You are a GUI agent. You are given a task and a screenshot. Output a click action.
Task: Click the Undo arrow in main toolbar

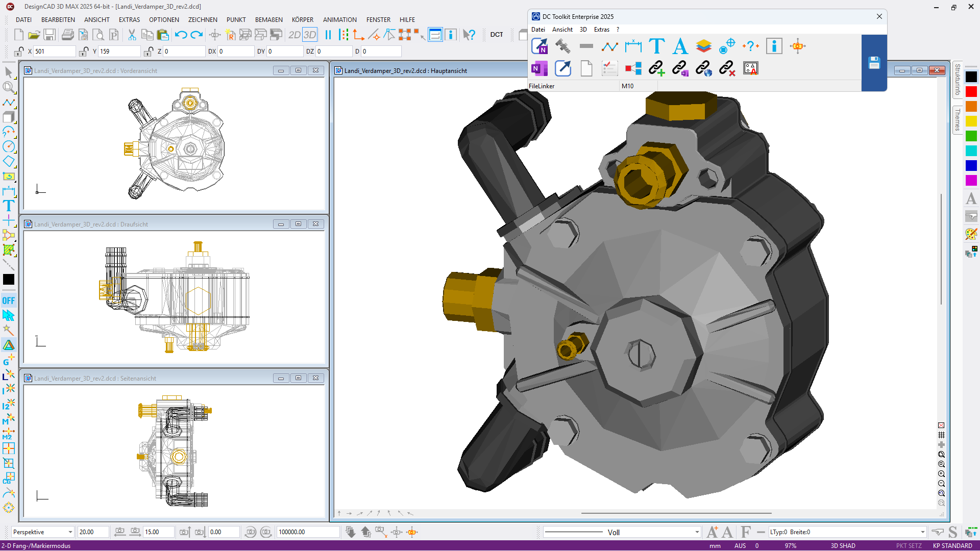point(181,35)
